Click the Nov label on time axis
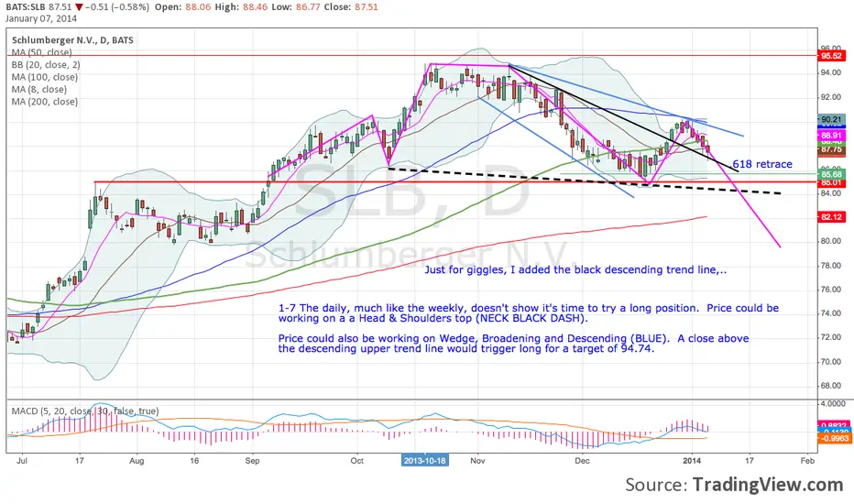854x504 pixels. [x=477, y=460]
